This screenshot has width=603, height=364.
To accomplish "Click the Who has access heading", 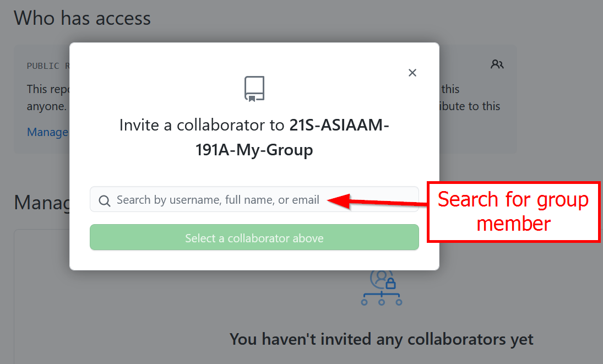I will [82, 18].
